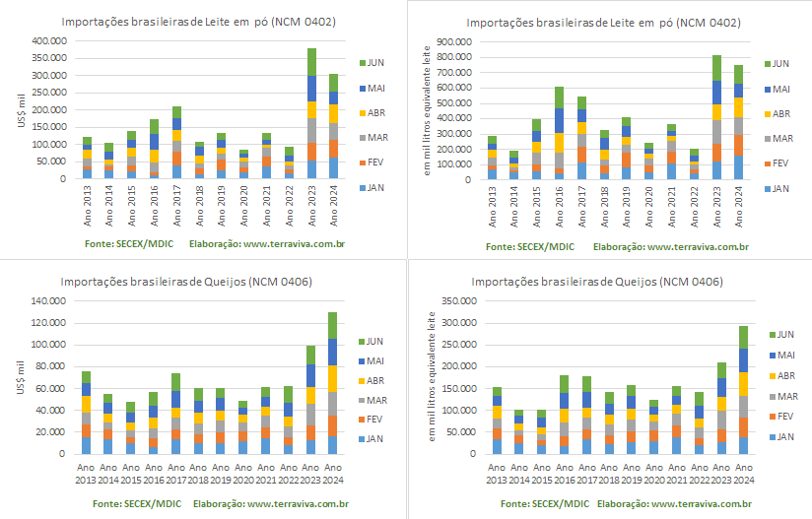The width and height of the screenshot is (812, 519).
Task: Click JAN legend entry in Leite em pó US$ chart
Action: point(372,188)
